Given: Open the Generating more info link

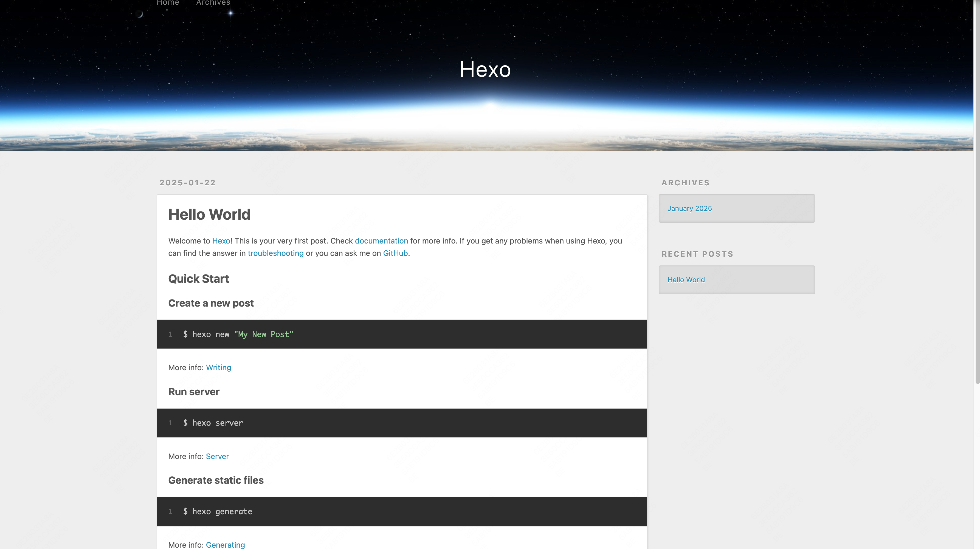Looking at the screenshot, I should (x=225, y=545).
